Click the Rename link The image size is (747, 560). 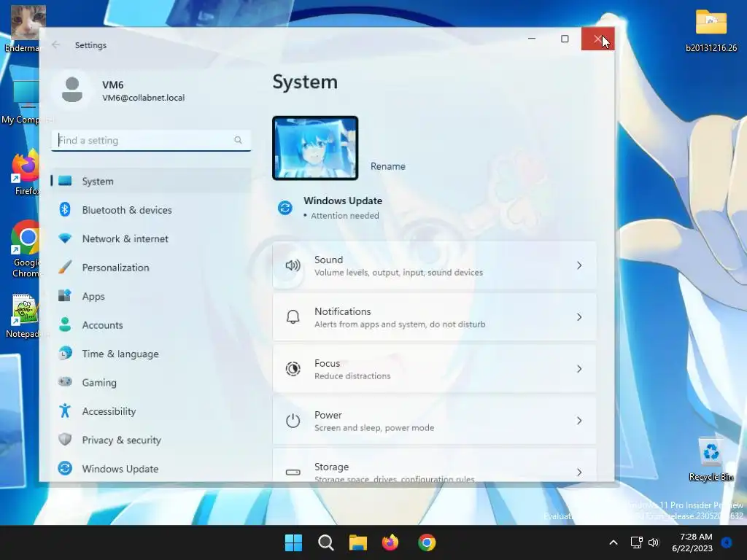coord(388,166)
